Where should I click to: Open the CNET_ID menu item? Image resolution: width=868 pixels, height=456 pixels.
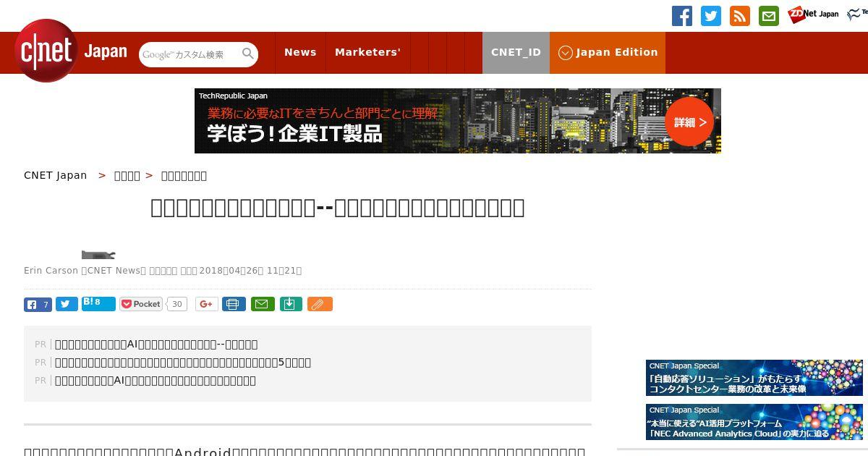click(516, 52)
